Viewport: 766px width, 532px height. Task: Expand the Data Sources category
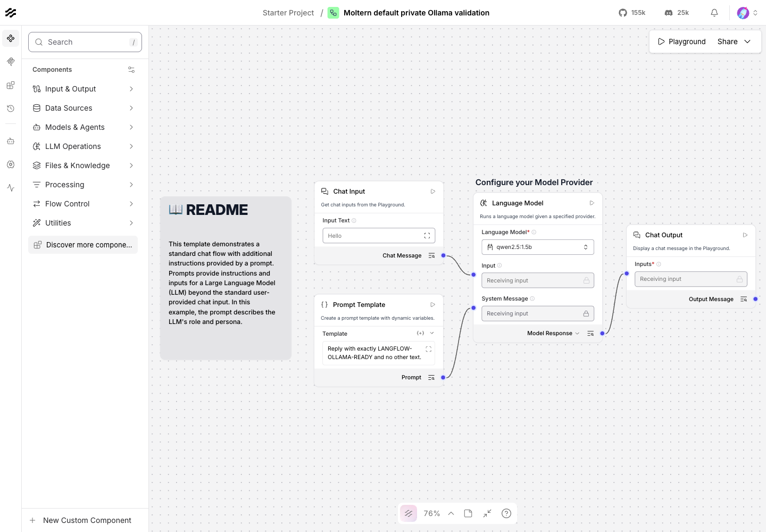point(83,108)
